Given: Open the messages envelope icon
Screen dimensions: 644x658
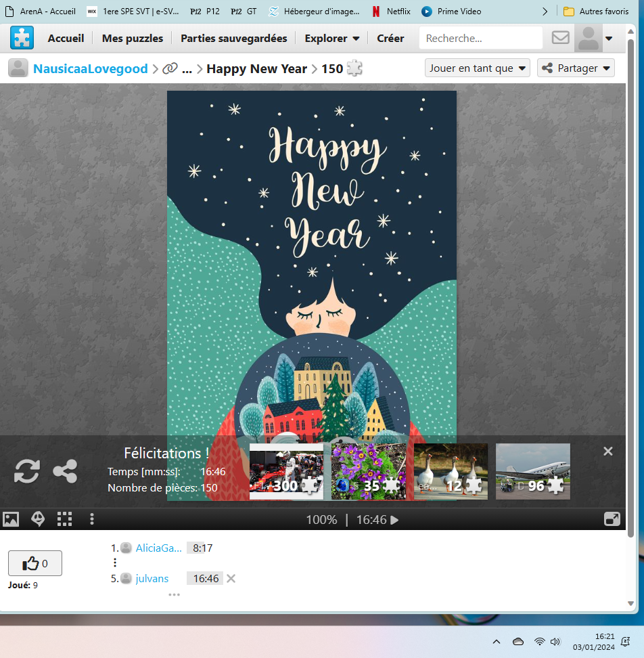Looking at the screenshot, I should coord(560,38).
